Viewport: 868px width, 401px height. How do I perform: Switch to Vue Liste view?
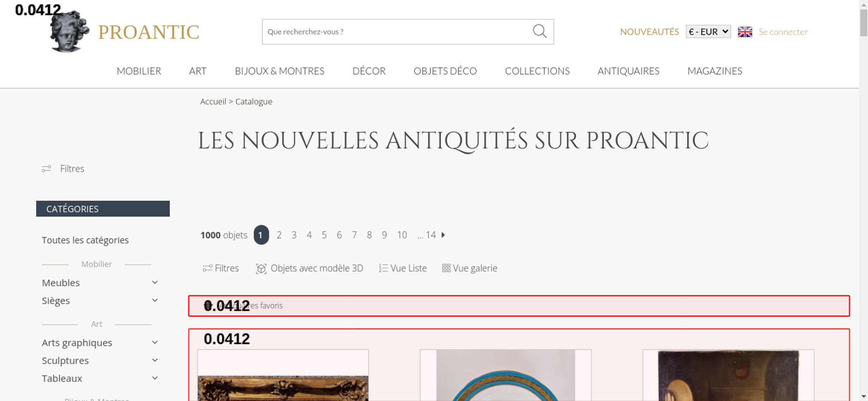coord(403,268)
